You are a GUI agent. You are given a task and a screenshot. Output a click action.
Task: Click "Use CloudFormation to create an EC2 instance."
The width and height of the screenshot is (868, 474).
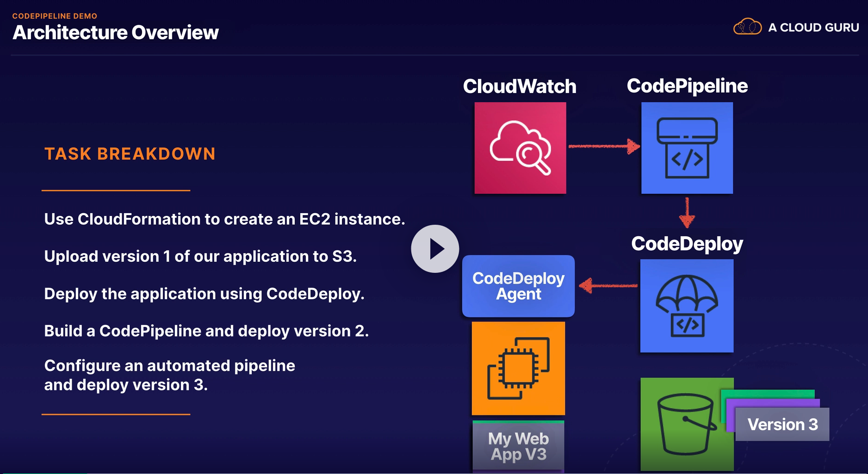pyautogui.click(x=224, y=219)
